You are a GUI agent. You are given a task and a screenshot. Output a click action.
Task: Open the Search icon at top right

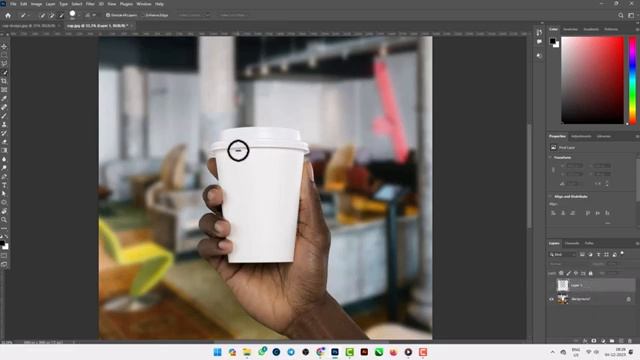621,16
